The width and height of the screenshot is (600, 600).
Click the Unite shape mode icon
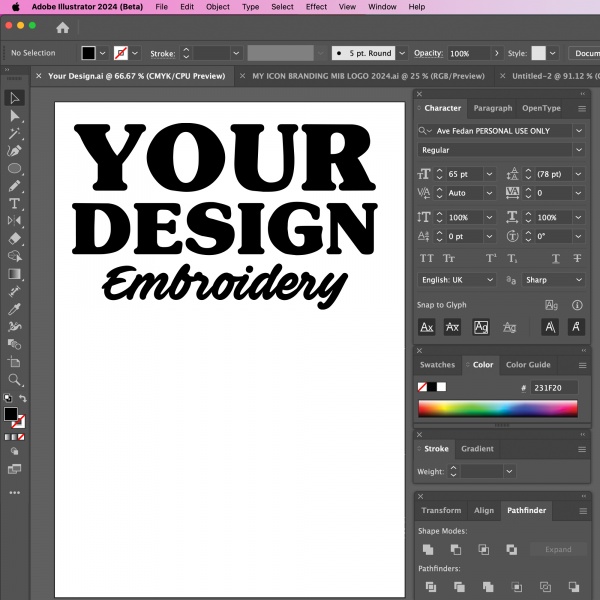tap(428, 549)
